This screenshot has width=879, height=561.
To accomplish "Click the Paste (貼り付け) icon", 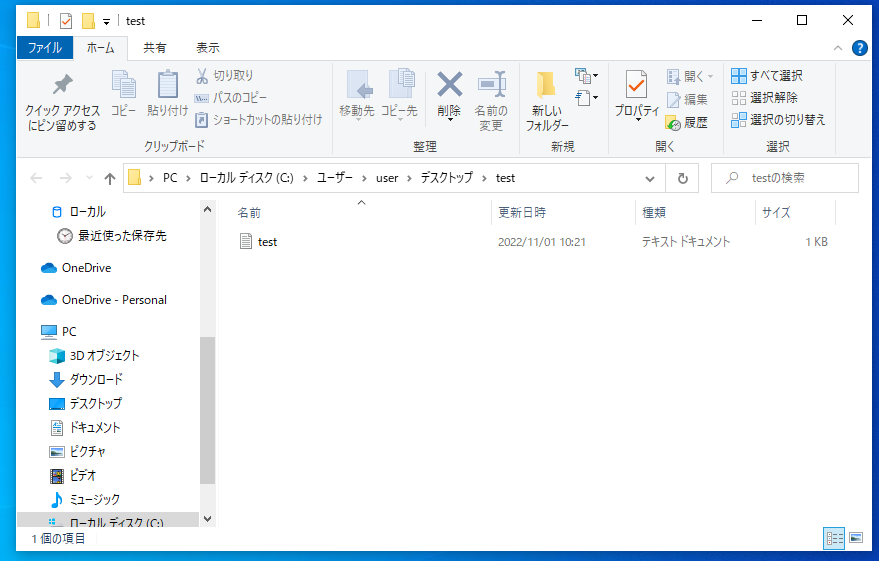I will [167, 95].
